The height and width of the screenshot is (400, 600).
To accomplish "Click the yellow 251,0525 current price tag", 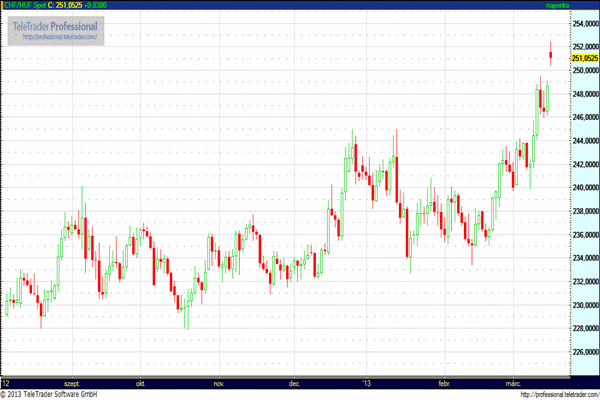I will point(584,59).
